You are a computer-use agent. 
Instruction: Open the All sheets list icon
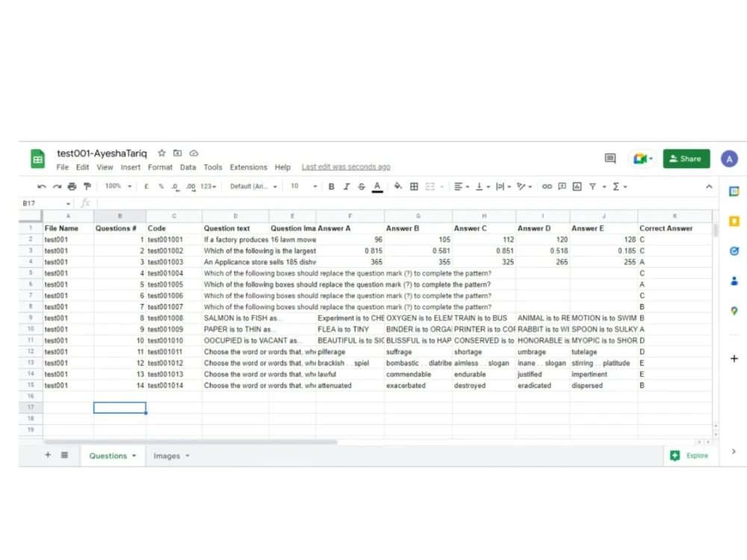pos(65,455)
